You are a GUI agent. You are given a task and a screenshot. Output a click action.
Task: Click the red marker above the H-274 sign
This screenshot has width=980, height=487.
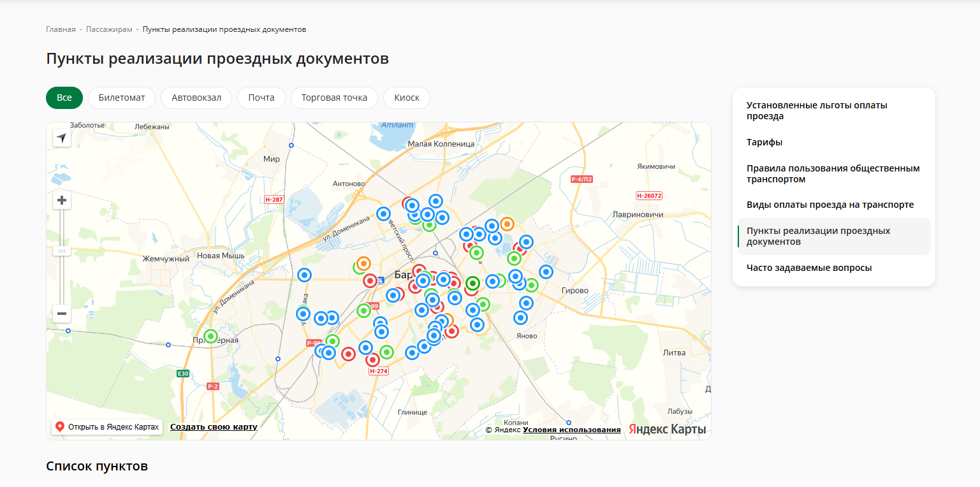click(373, 360)
